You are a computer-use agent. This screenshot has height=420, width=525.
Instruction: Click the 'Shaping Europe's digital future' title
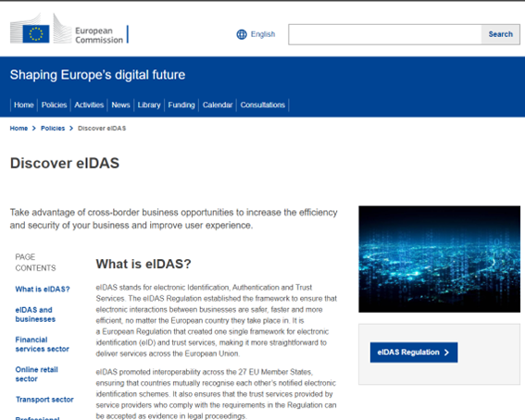(x=97, y=75)
